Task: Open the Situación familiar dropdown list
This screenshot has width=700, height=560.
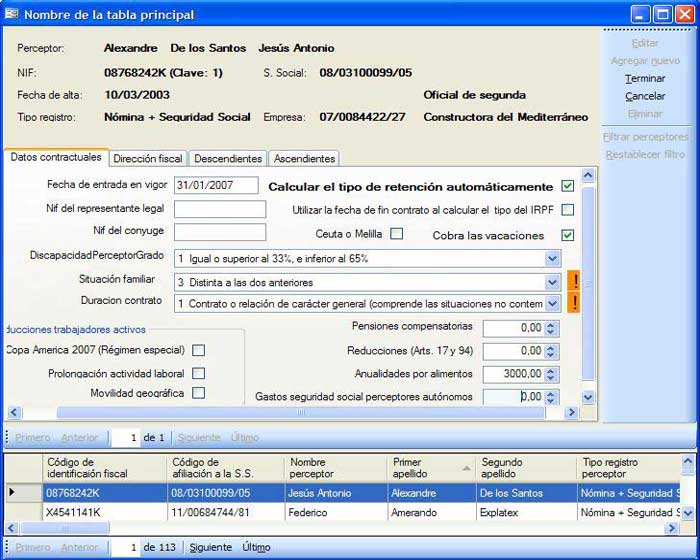Action: [x=553, y=281]
